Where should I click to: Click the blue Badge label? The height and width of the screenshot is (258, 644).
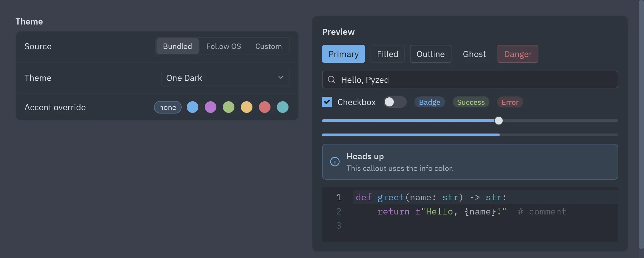[430, 102]
